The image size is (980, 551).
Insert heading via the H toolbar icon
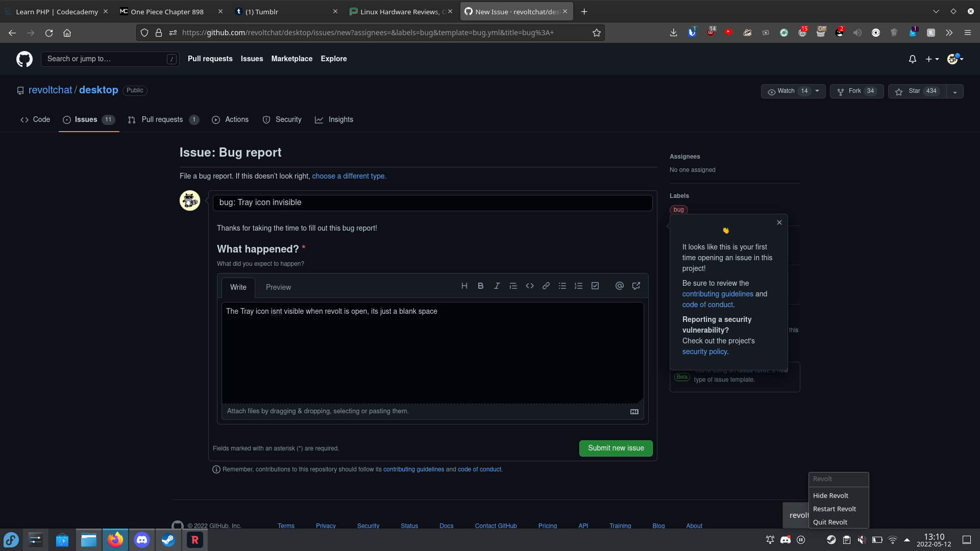tap(464, 286)
